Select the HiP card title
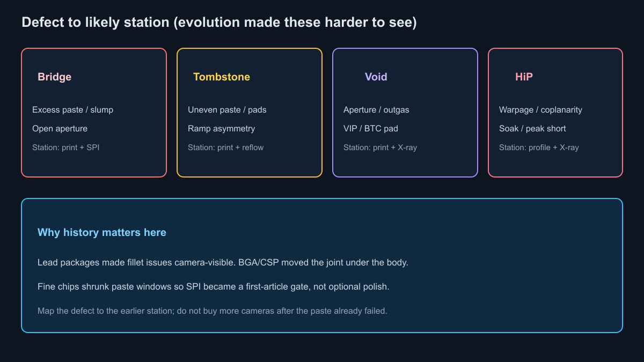This screenshot has height=362, width=644. click(x=524, y=77)
